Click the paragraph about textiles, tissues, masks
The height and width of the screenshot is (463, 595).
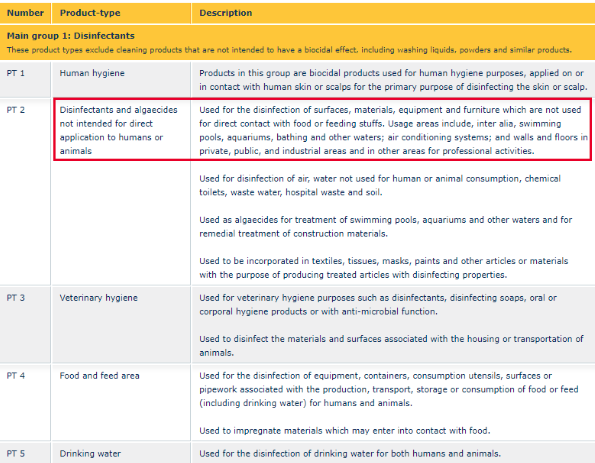click(x=384, y=268)
